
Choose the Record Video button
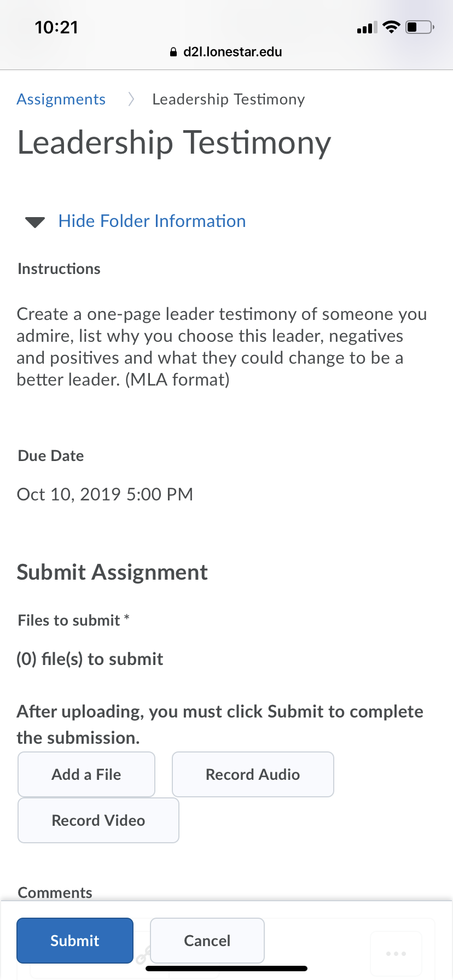(x=98, y=820)
